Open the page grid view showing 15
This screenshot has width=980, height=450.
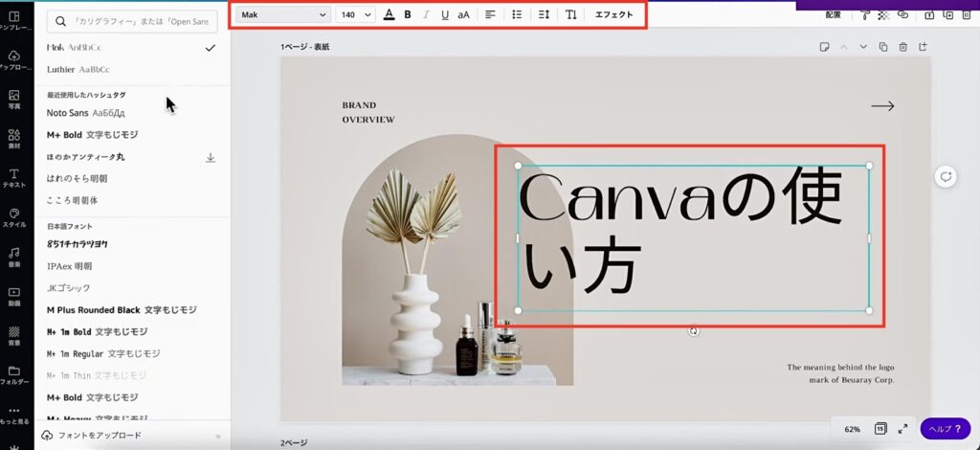pos(880,429)
